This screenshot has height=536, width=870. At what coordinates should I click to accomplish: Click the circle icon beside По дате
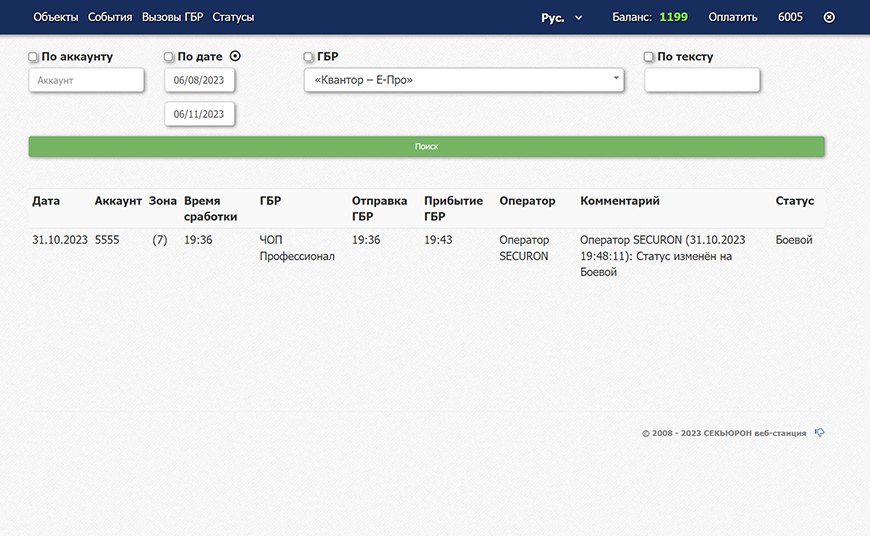pyautogui.click(x=235, y=56)
